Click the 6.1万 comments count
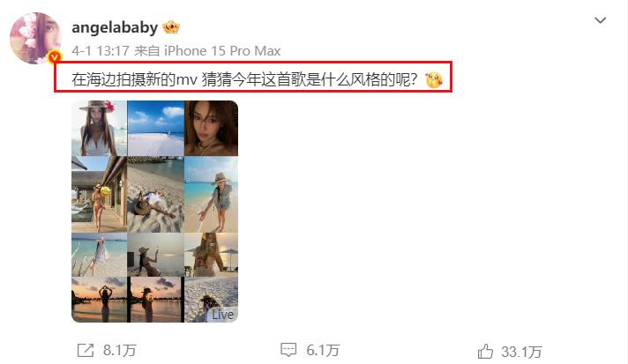The width and height of the screenshot is (628, 364). pos(323,351)
